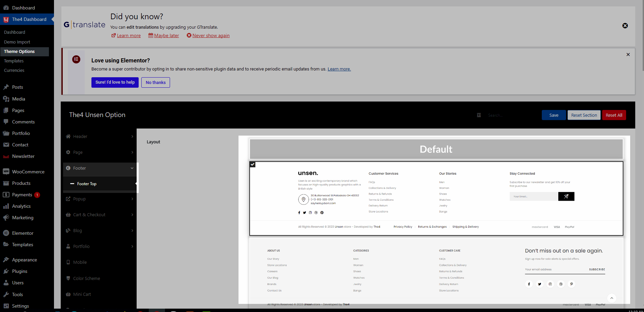Close the Elementor notice
Image resolution: width=644 pixels, height=312 pixels.
click(628, 54)
